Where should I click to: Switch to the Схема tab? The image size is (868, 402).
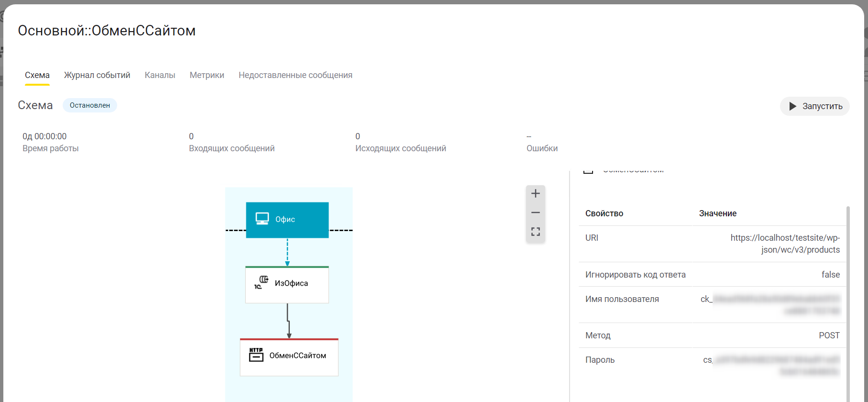click(x=37, y=75)
